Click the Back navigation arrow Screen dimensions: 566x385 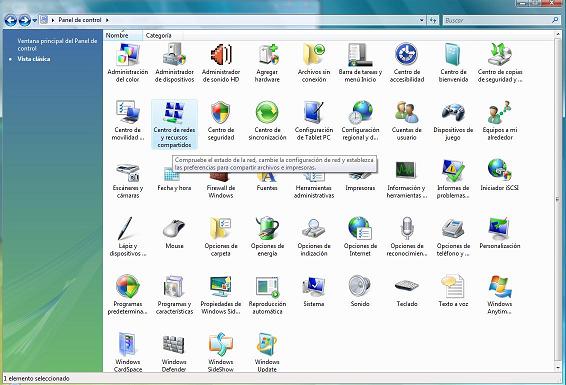click(x=10, y=20)
